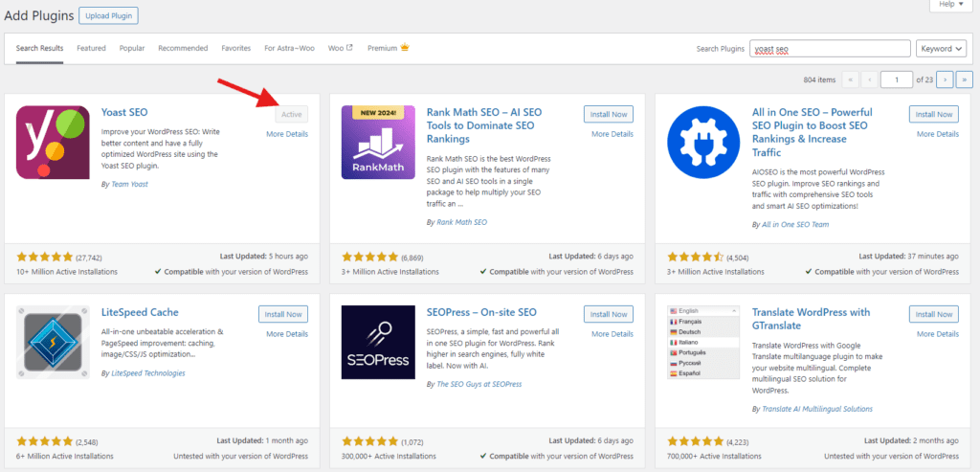Click the Search Plugins input field

830,48
